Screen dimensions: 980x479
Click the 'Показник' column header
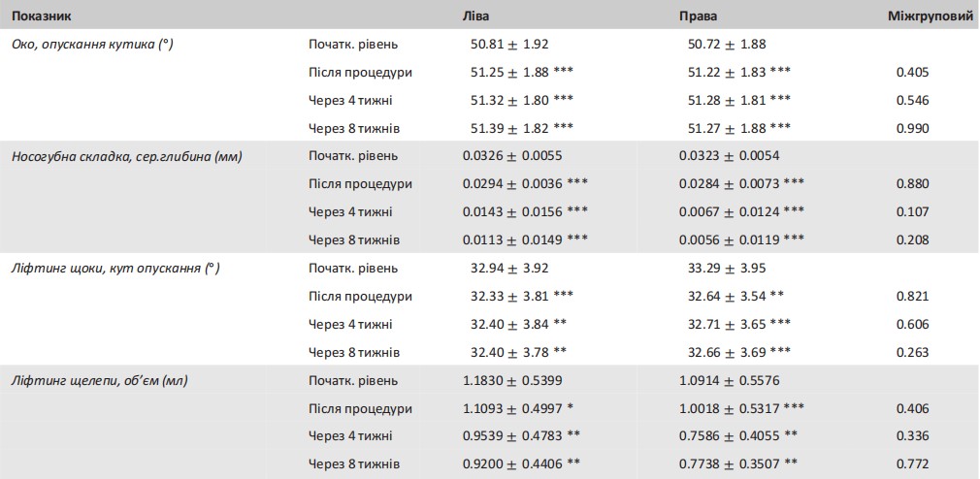pos(41,17)
